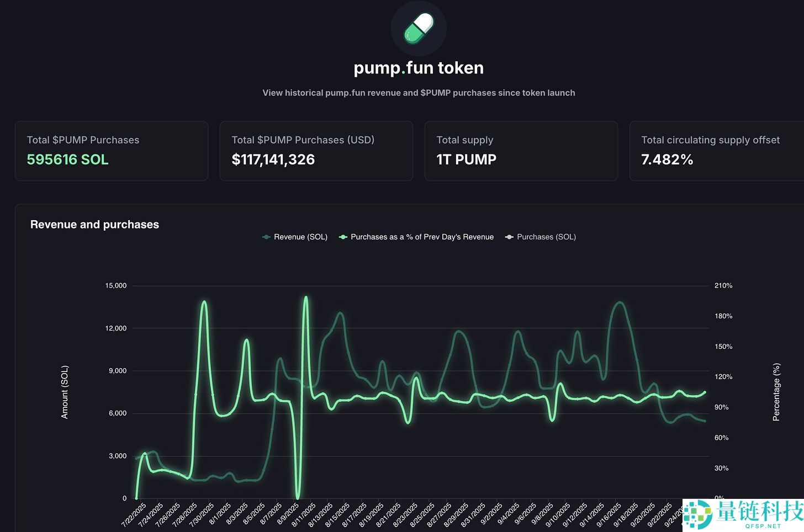This screenshot has width=804, height=532.
Task: Select the Total $PUMP Purchases (USD) card
Action: (x=316, y=151)
